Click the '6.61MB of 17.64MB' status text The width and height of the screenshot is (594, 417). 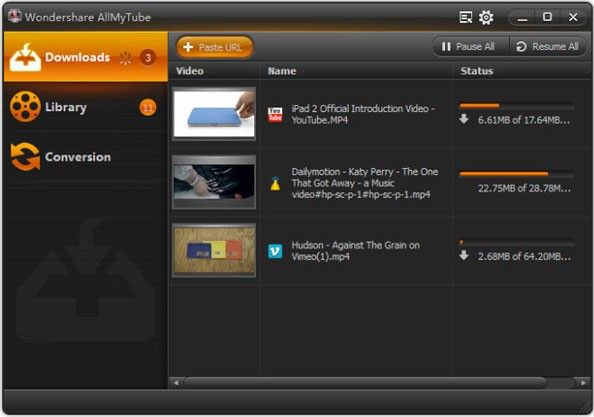(524, 120)
